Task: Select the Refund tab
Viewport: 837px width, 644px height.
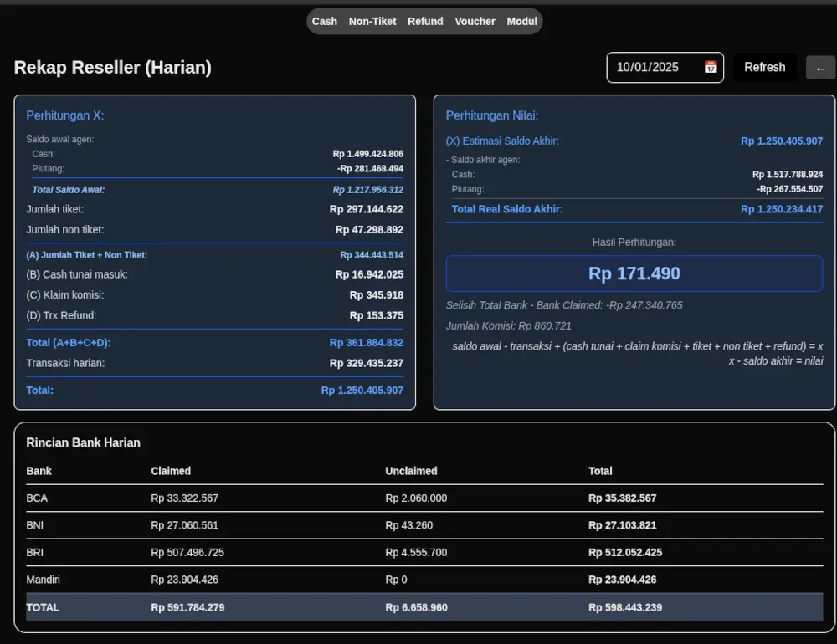Action: pyautogui.click(x=425, y=21)
